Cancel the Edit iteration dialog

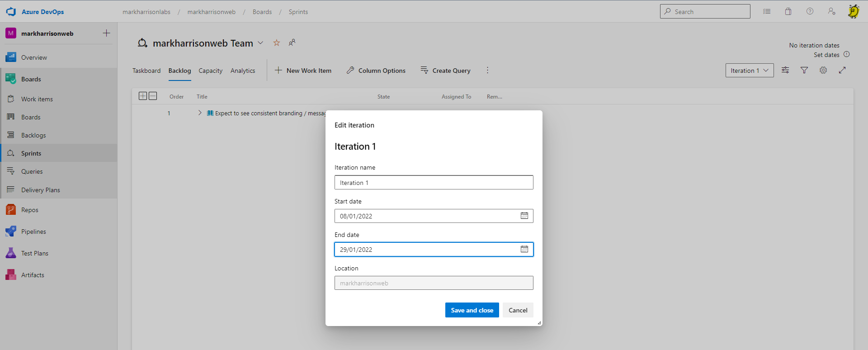pyautogui.click(x=518, y=310)
